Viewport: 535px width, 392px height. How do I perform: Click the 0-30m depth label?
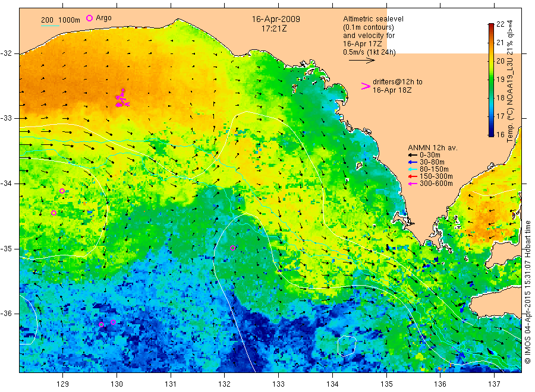(x=430, y=155)
